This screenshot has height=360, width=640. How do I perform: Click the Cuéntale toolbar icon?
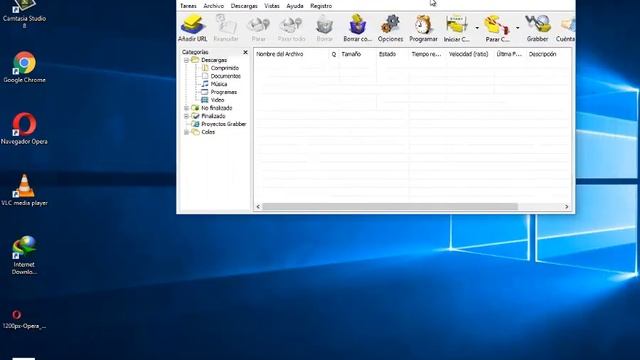[566, 28]
